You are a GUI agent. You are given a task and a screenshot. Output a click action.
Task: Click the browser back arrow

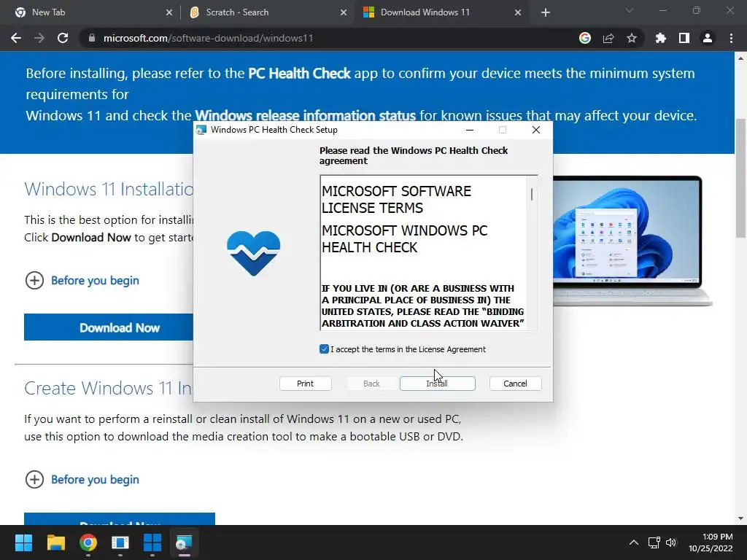[16, 38]
